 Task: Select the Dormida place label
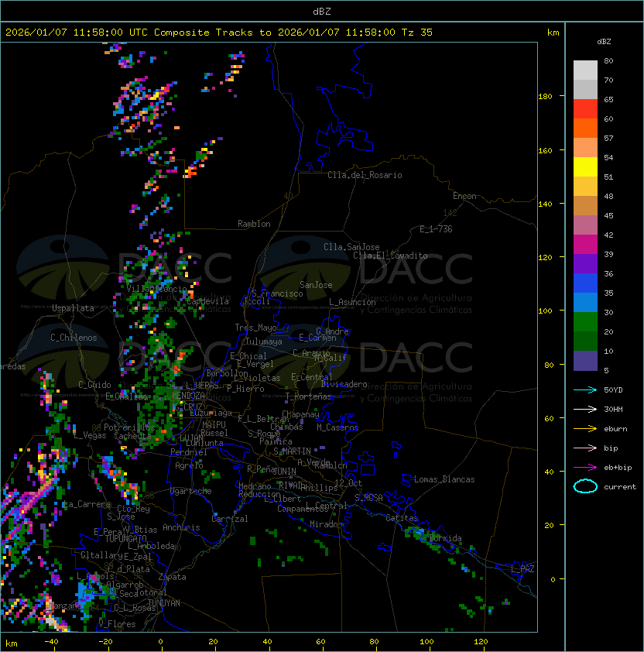point(445,538)
